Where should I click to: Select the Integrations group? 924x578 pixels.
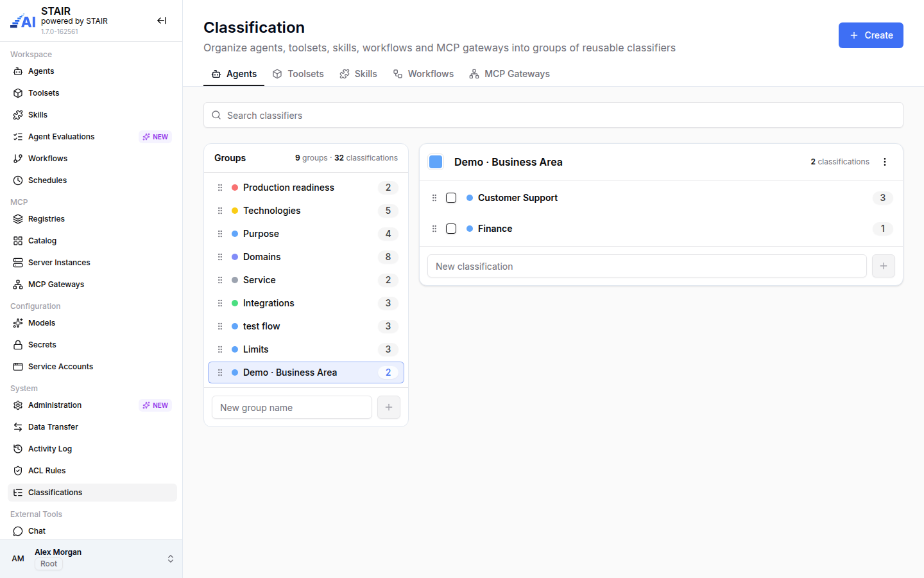pyautogui.click(x=306, y=303)
